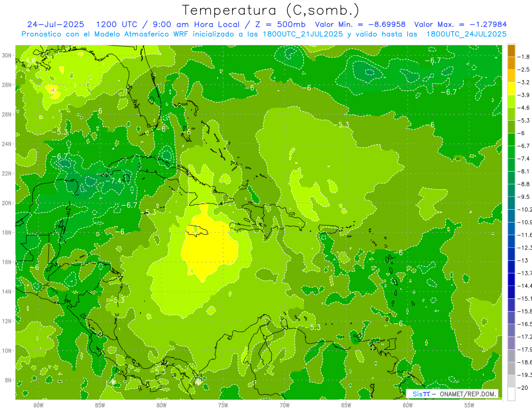Screen dimensions: 532x411
Task: Click the "70W" longitude axis label
Action: [285, 405]
